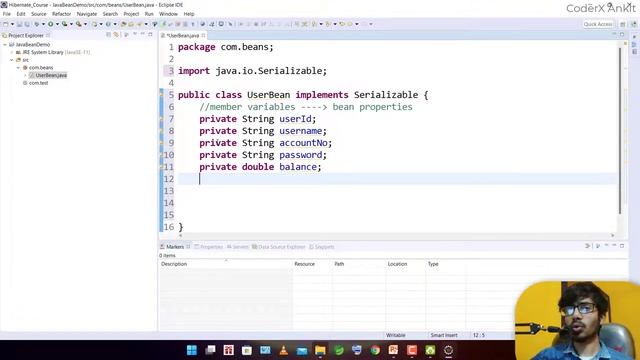
Task: Open the Help menu
Action: pyautogui.click(x=189, y=14)
